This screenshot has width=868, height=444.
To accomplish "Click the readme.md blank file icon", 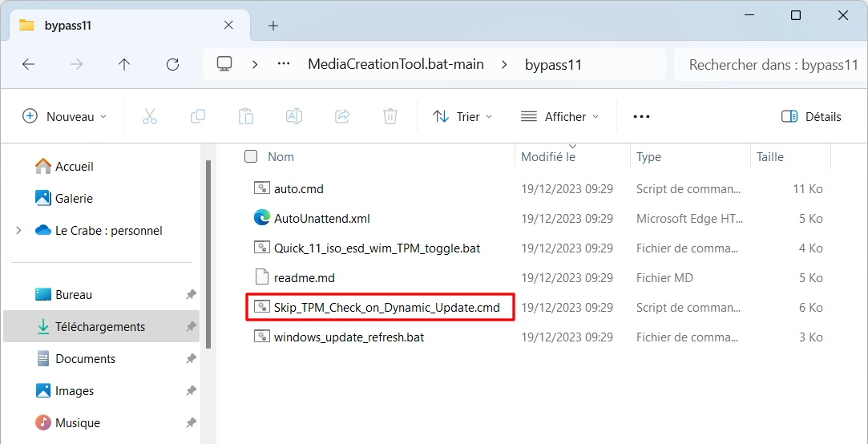I will (261, 277).
